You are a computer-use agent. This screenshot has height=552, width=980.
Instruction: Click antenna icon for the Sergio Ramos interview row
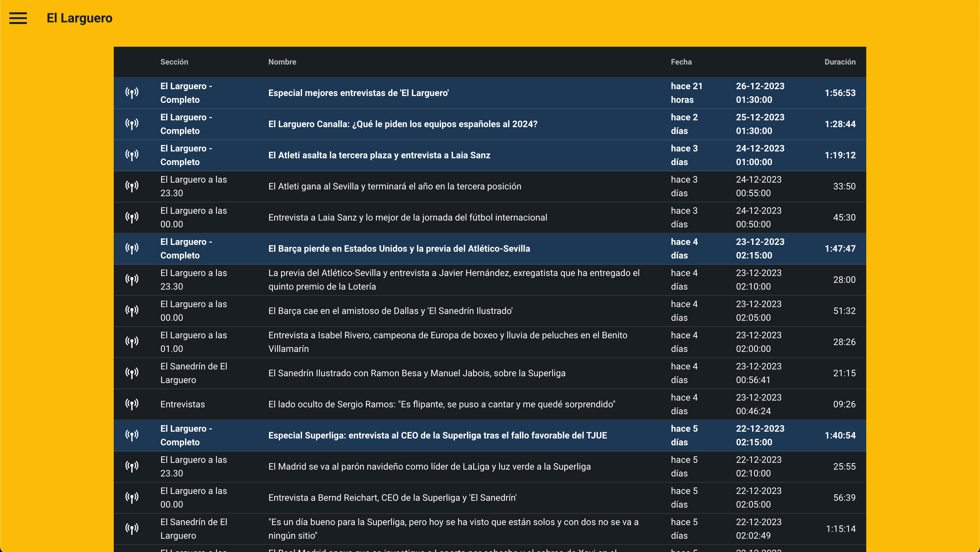pyautogui.click(x=132, y=404)
